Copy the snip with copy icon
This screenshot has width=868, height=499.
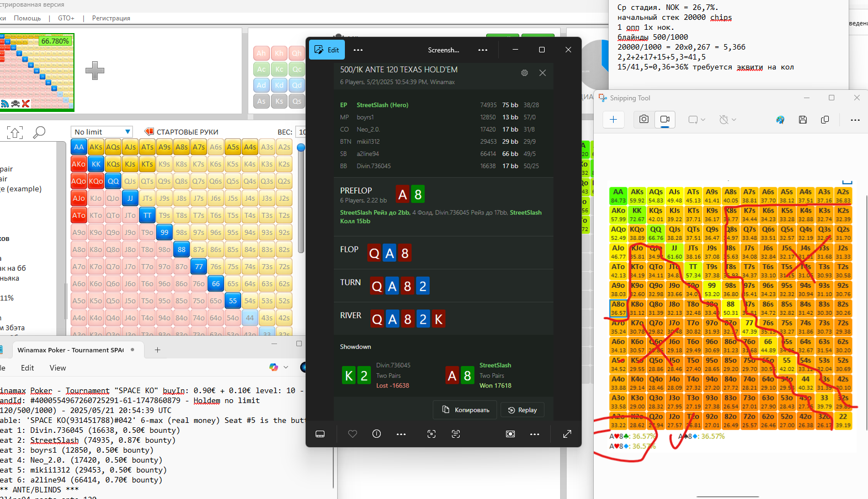tap(825, 120)
